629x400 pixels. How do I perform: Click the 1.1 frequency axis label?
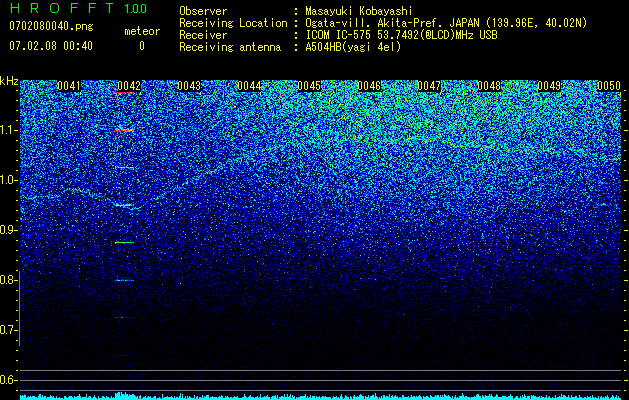pos(9,130)
